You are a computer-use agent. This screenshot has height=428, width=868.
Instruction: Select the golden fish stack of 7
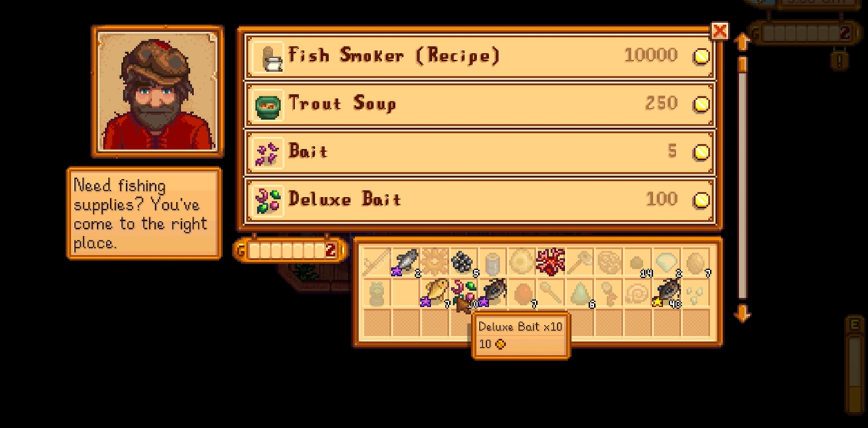pos(434,293)
